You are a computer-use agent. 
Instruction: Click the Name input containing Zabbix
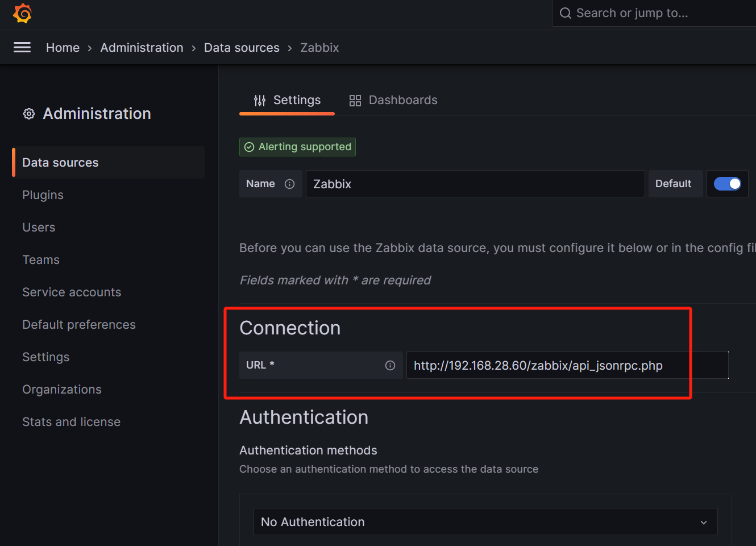(475, 184)
